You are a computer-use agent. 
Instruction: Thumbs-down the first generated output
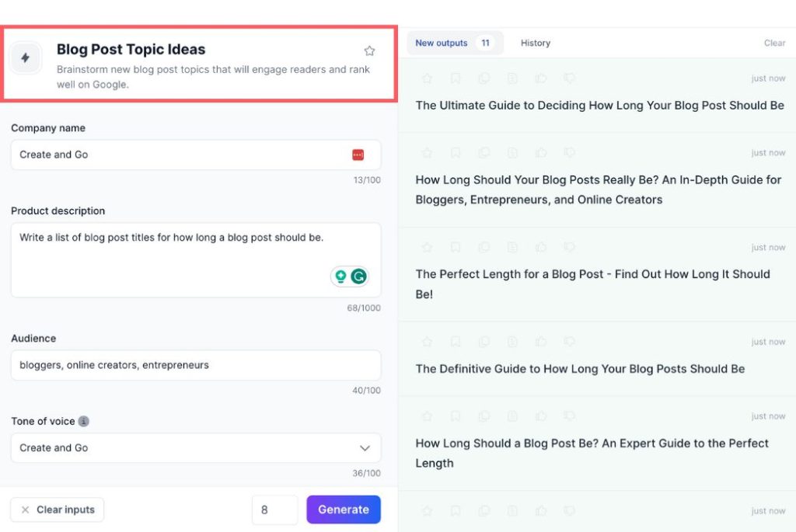pos(570,78)
